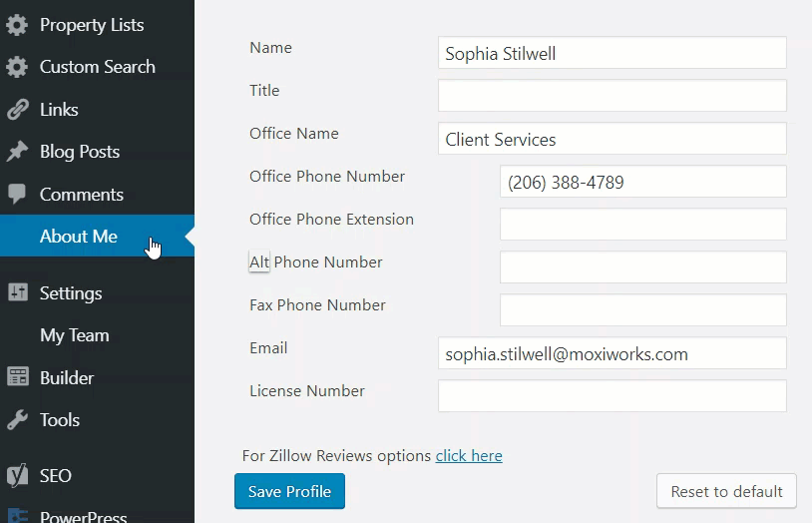Click the Custom Search gear icon
This screenshot has width=812, height=523.
tap(17, 67)
